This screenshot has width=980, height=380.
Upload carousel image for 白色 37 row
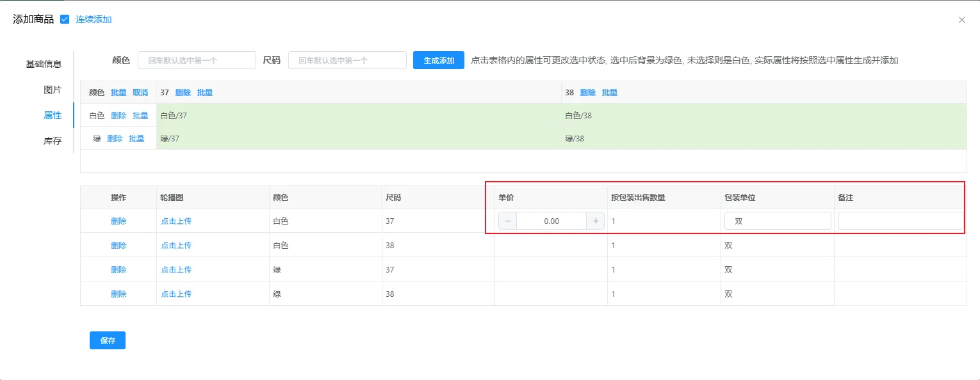click(176, 221)
